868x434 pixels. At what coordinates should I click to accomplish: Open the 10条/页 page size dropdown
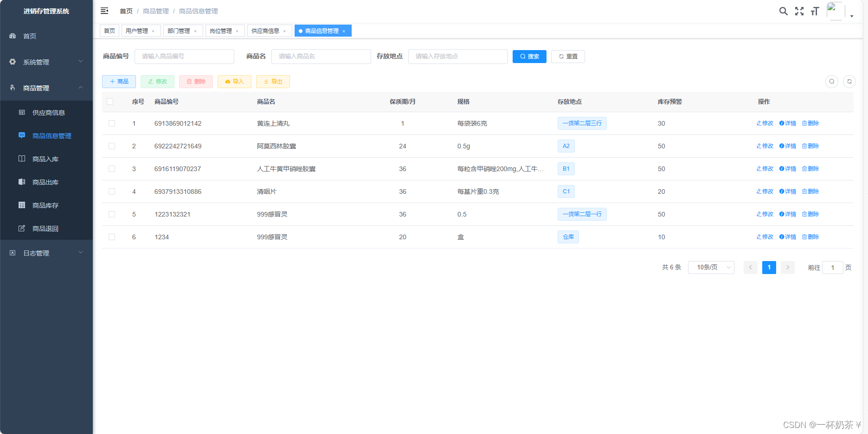(x=711, y=268)
